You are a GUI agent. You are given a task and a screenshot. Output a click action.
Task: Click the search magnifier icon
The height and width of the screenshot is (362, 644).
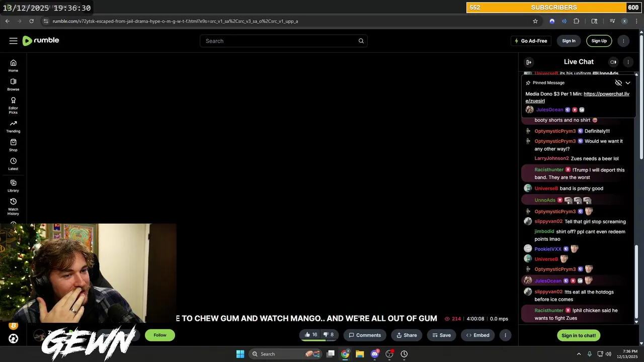(x=361, y=41)
